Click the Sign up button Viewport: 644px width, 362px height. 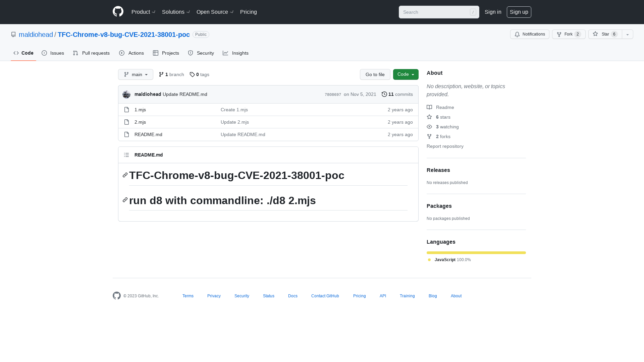(519, 12)
